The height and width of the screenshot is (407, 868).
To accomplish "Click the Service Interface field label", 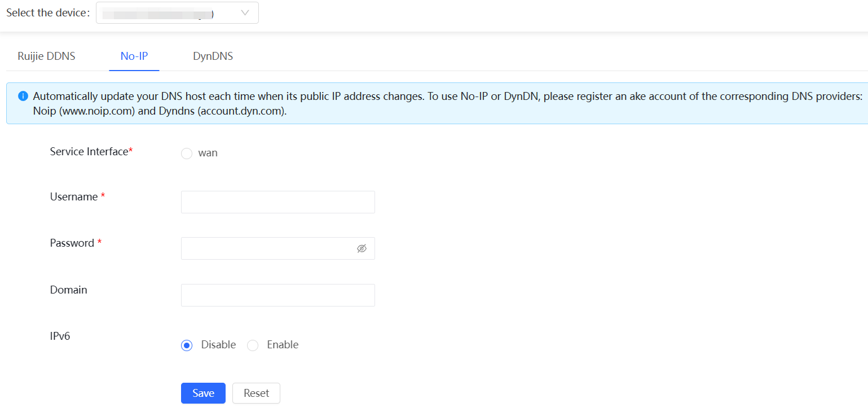I will click(x=89, y=151).
